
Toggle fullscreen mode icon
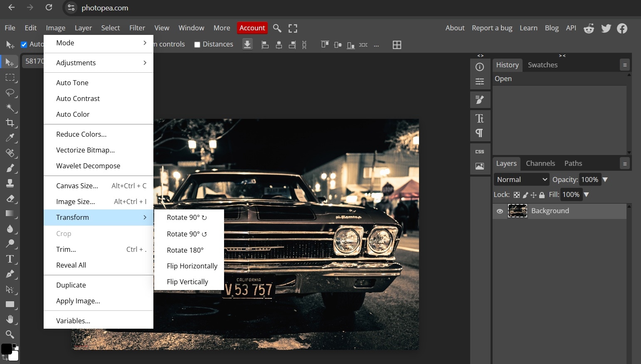293,28
